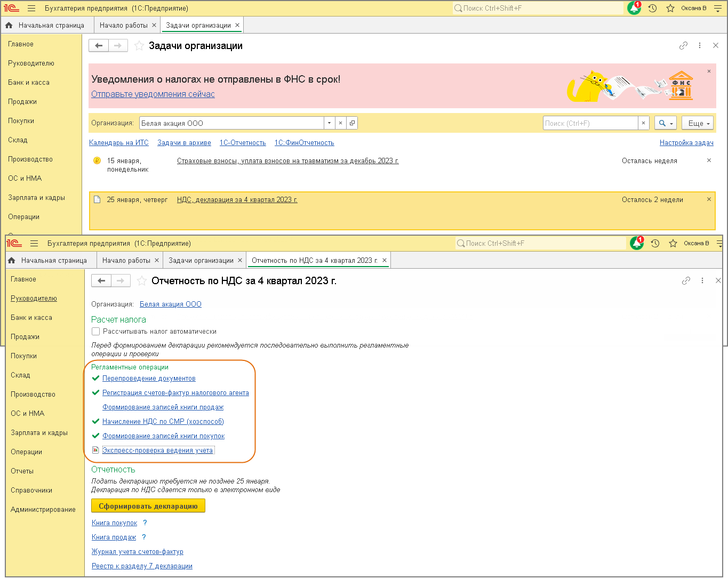
Task: Close the Задачи организации tab in top window
Action: (237, 25)
